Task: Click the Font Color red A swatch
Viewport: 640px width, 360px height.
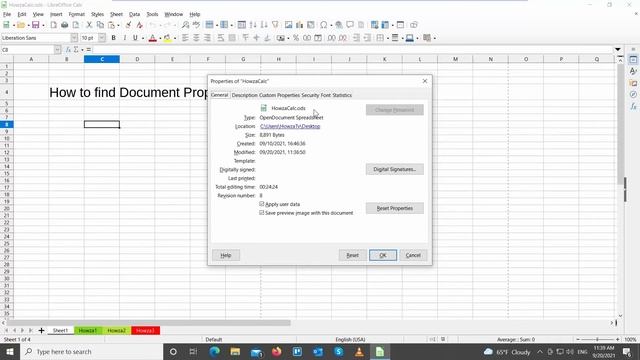Action: 153,38
